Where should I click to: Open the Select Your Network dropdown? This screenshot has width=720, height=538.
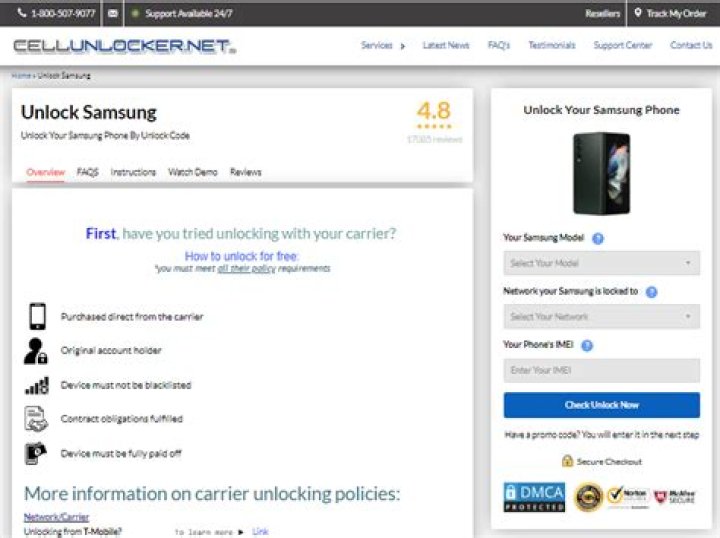[601, 317]
